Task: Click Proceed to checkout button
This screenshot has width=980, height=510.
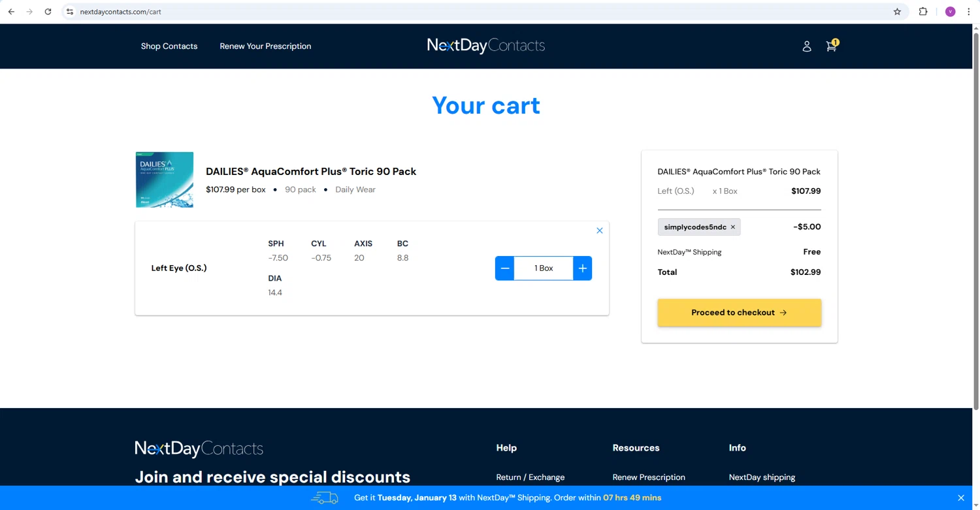Action: 739,313
